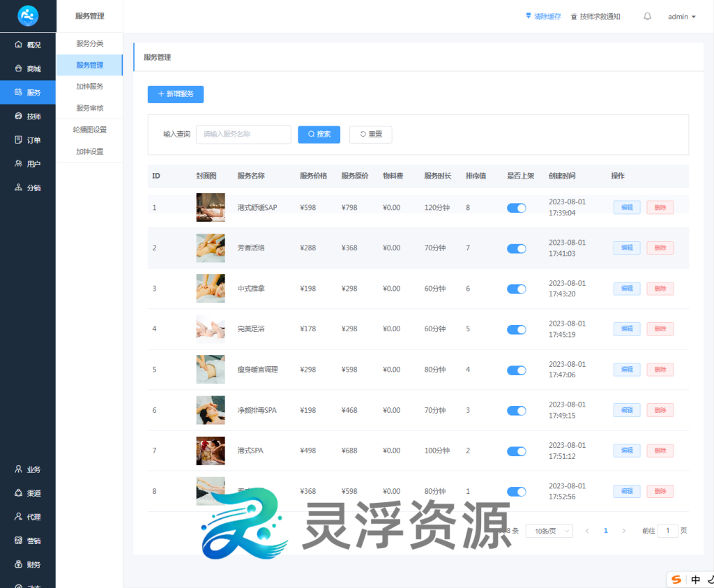Focus the 请输入服务名称 search field

(x=243, y=134)
